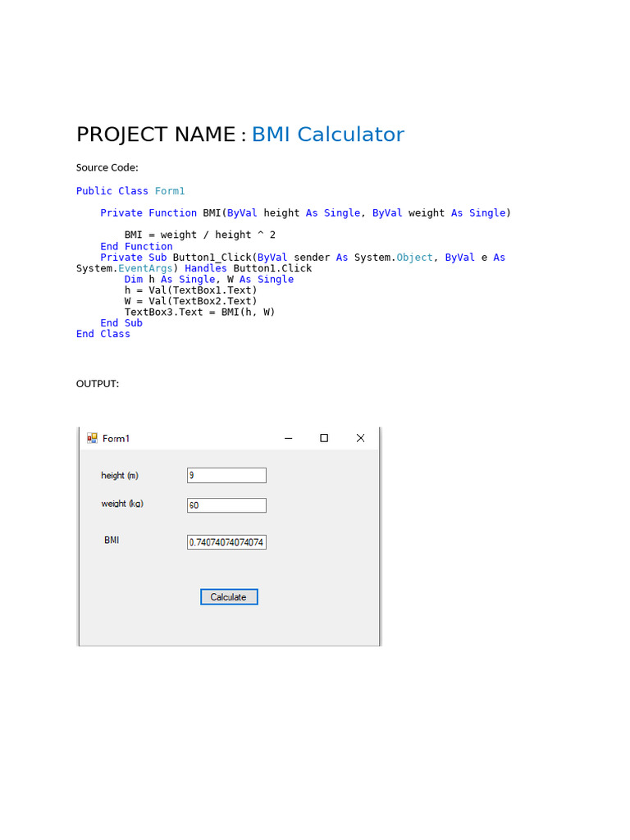Click the 'End Class' code line

click(x=103, y=334)
